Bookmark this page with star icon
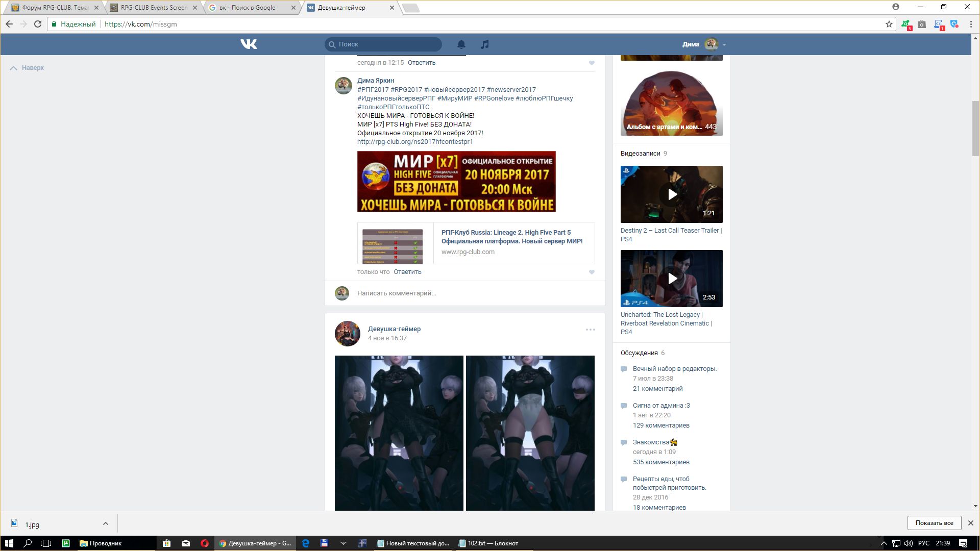980x551 pixels. point(889,24)
